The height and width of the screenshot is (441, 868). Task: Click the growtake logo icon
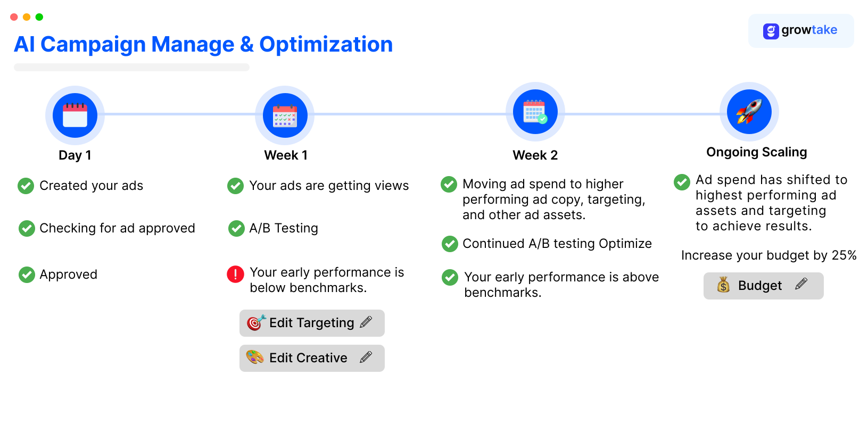[x=771, y=31]
